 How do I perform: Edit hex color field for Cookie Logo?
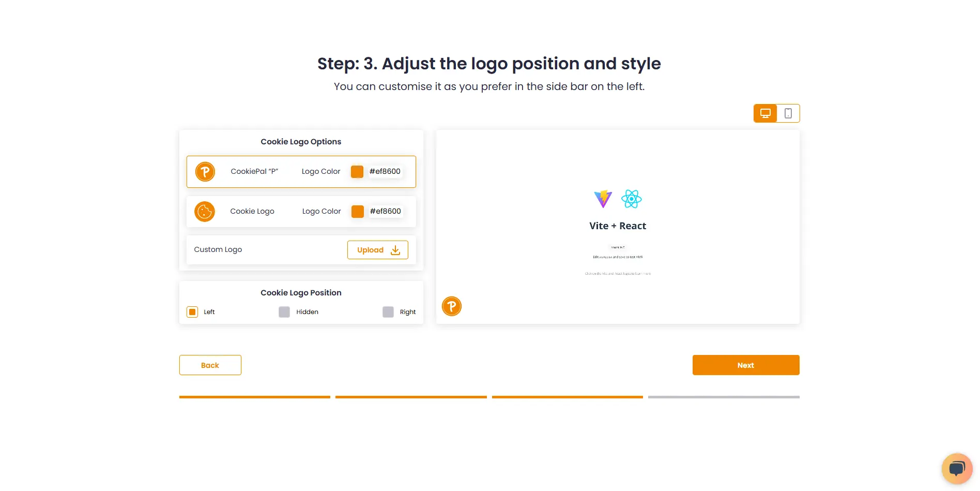click(386, 212)
